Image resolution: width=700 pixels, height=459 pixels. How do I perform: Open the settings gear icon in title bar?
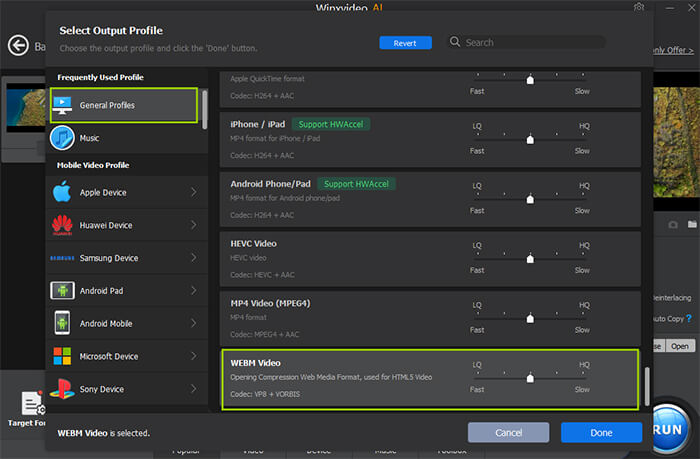pos(639,7)
